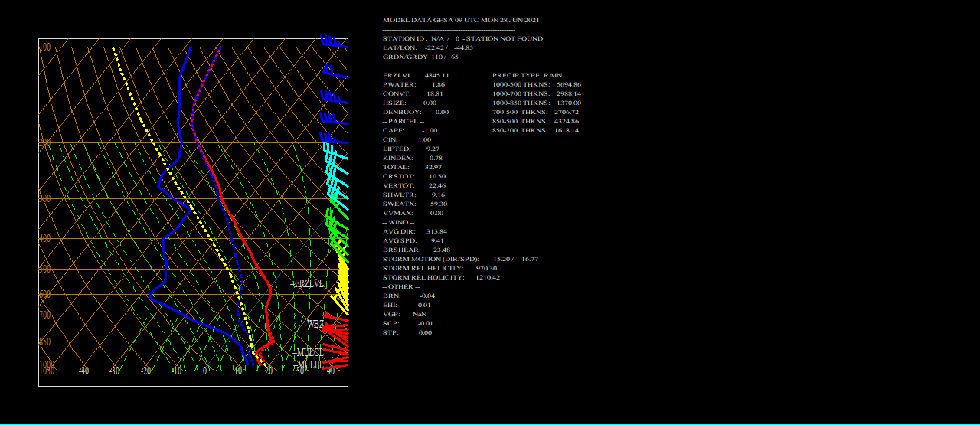This screenshot has width=980, height=425.
Task: Click the 100 pressure label on the chart
Action: [45, 47]
